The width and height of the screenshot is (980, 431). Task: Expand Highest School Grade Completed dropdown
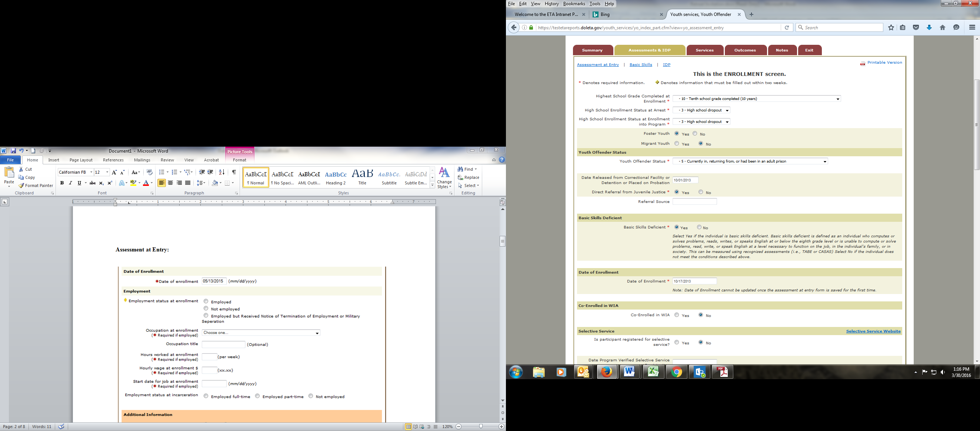coord(756,99)
